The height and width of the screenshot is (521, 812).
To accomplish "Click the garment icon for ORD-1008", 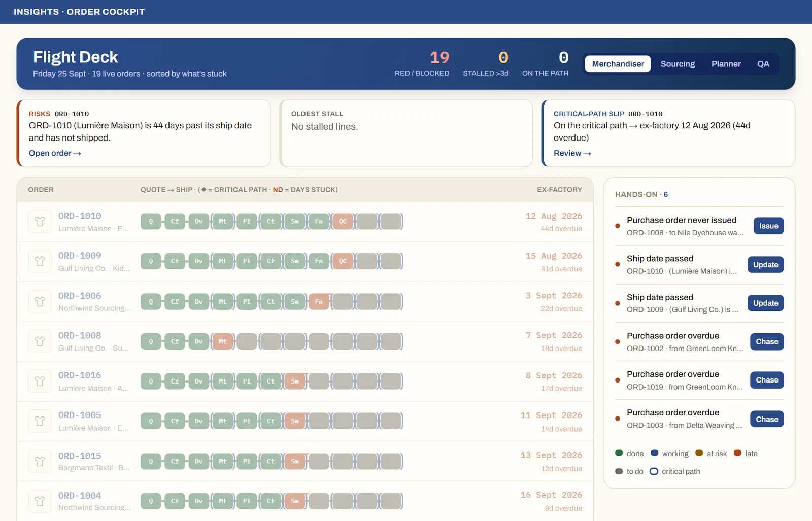I will point(40,341).
